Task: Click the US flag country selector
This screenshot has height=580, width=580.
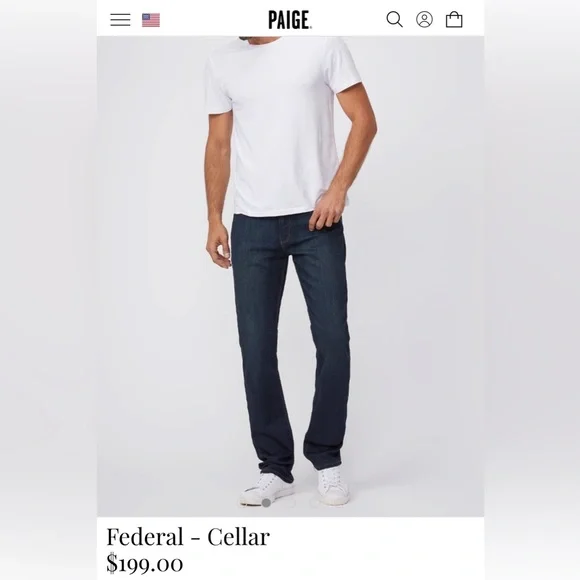Action: (x=151, y=20)
